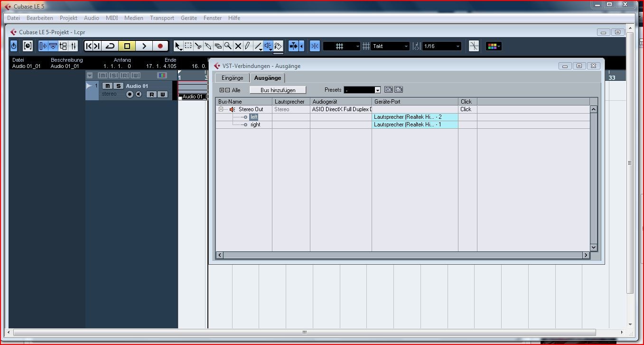
Task: Toggle Snap on/off in the toolbar
Action: point(315,46)
